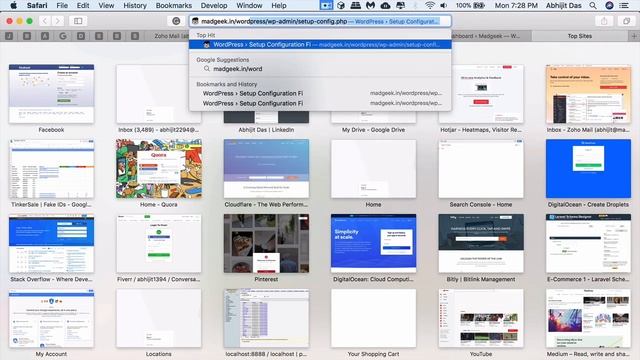Open the Bitly Bitlink Management thumbnail
The height and width of the screenshot is (360, 640).
[x=481, y=243]
